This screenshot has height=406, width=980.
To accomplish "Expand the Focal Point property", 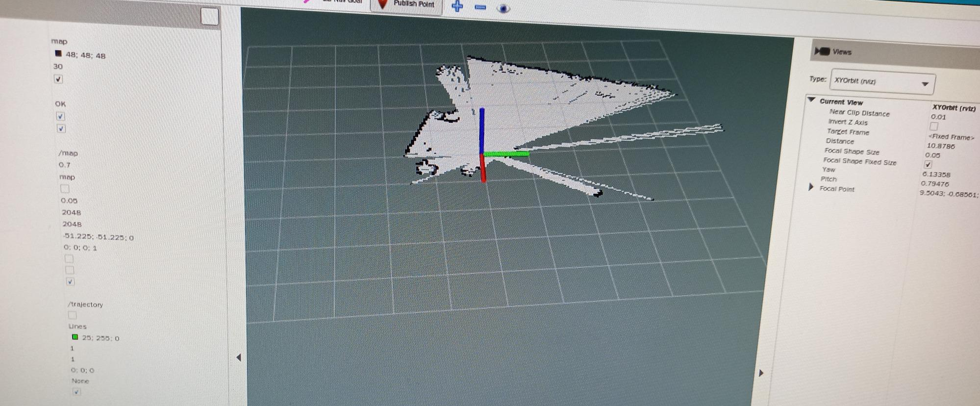I will [811, 187].
